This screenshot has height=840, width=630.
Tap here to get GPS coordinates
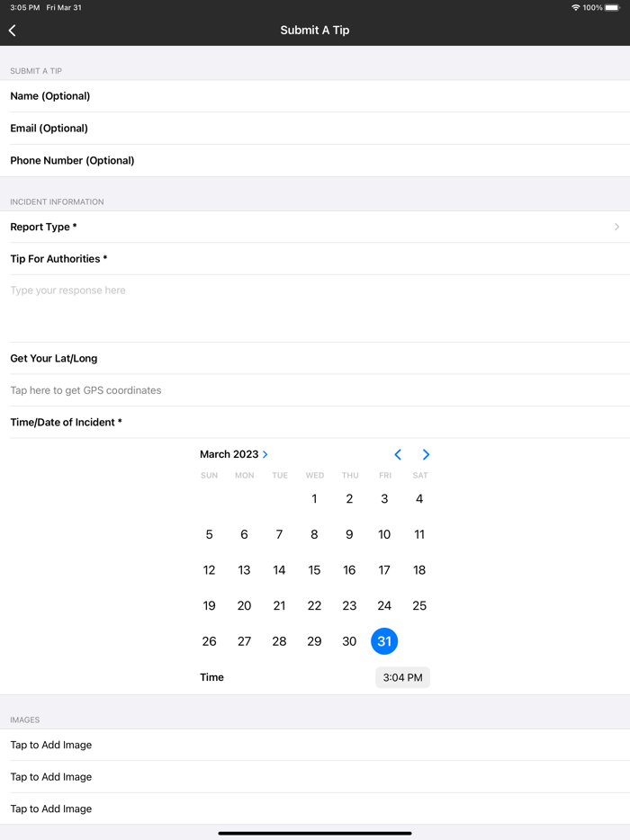point(315,390)
